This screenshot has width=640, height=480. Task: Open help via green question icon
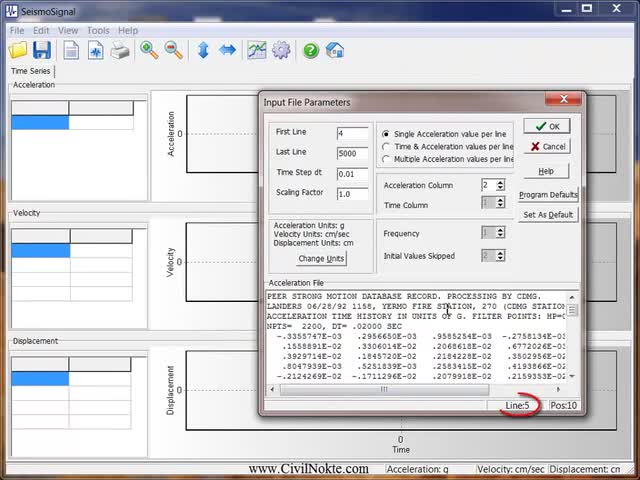(x=311, y=51)
